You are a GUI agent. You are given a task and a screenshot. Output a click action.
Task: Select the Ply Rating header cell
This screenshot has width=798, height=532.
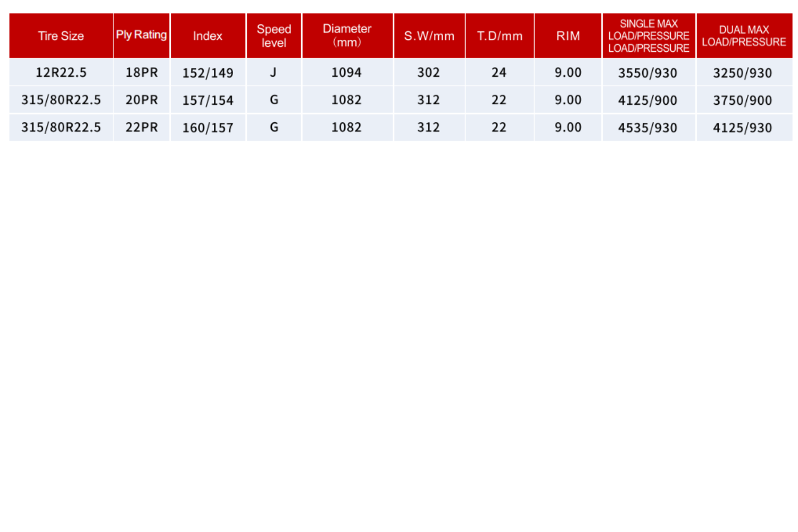(x=142, y=35)
